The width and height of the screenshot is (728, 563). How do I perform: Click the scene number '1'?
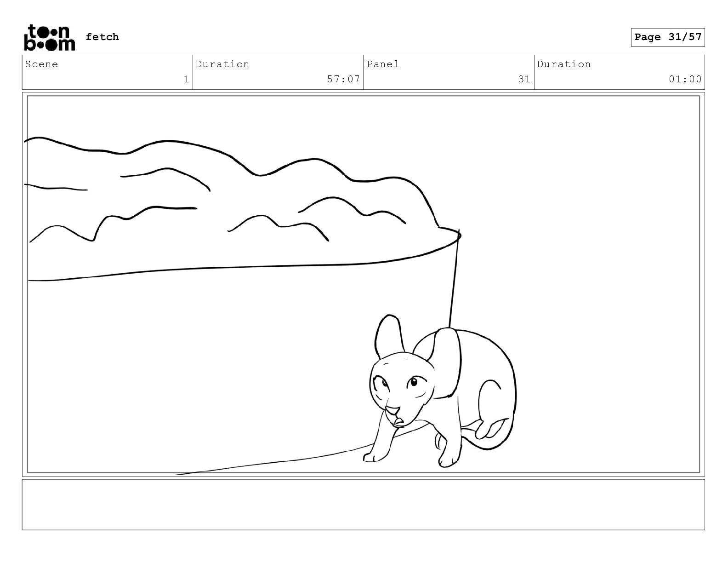click(x=186, y=79)
